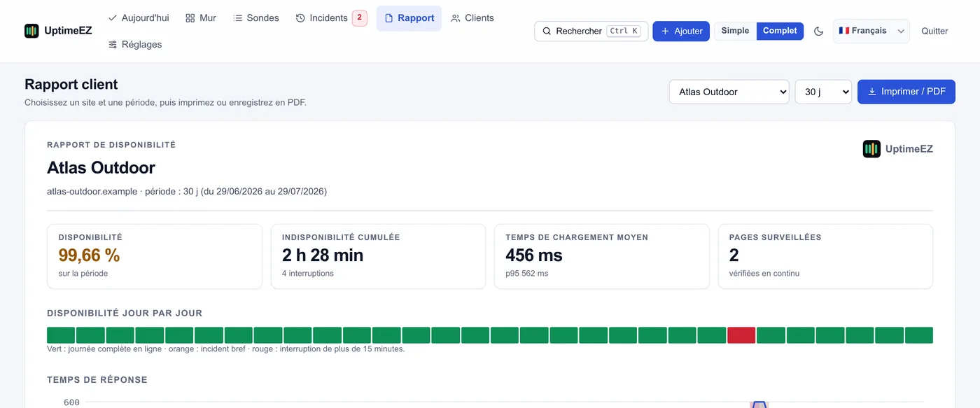Click the plus icon on the Ajouter button
Viewport: 980px width, 408px height.
[x=666, y=31]
